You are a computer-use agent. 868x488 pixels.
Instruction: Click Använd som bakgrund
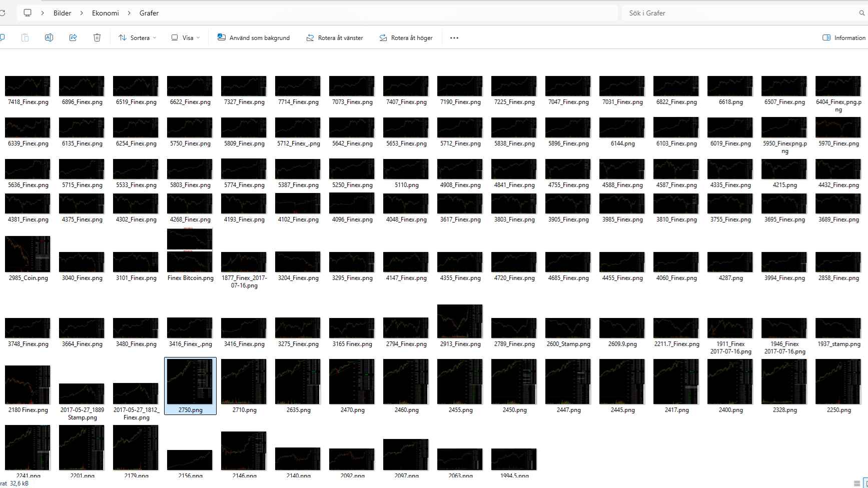(x=254, y=38)
